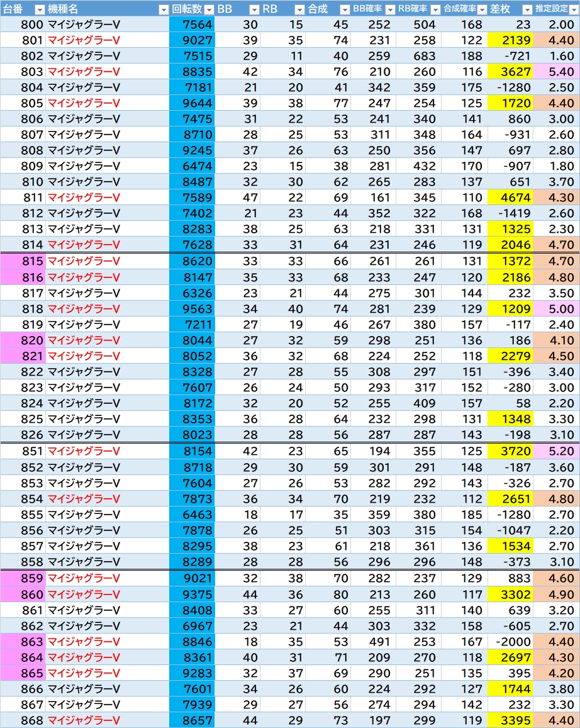
Task: Click yellow difference cell 3627
Action: tap(510, 72)
